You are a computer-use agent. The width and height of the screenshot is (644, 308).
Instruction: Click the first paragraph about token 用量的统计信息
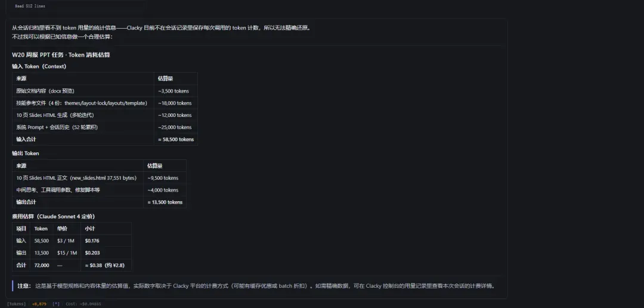click(161, 28)
